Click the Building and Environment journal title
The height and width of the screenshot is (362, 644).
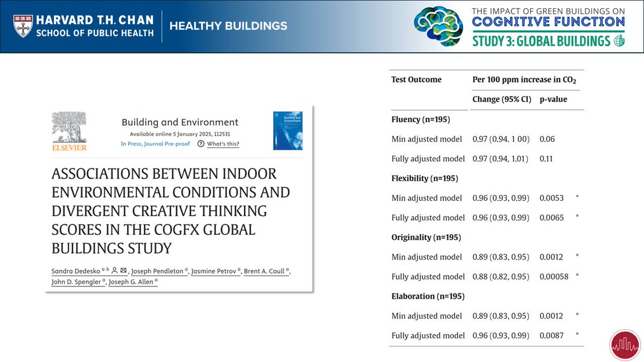tap(180, 122)
